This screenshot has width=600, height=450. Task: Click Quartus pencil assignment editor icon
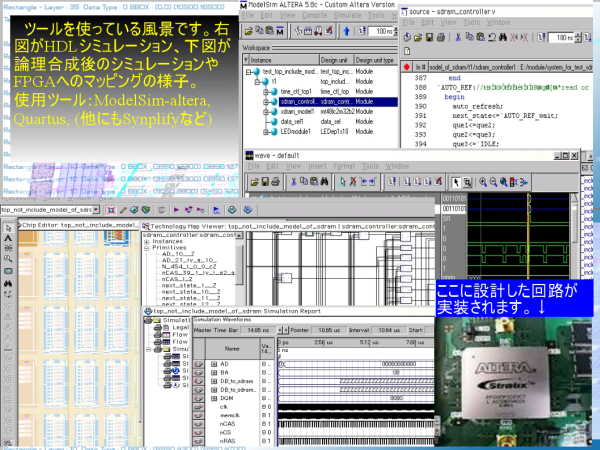click(x=123, y=210)
